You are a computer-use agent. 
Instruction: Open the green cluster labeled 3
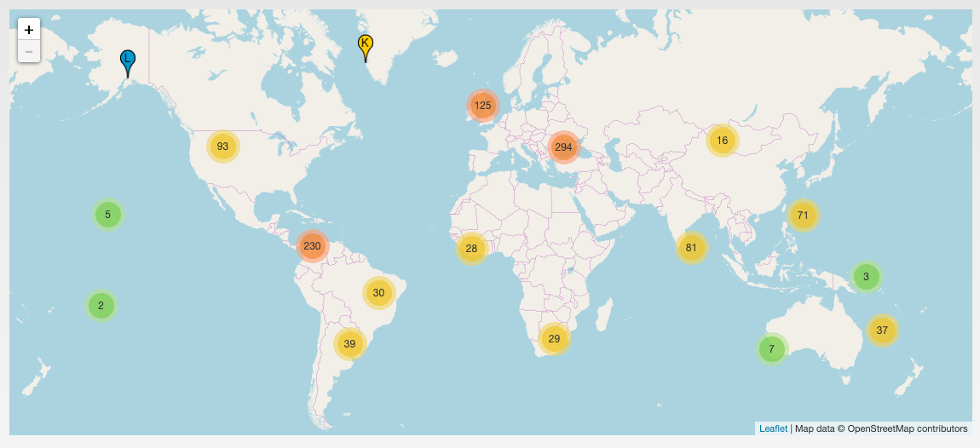[866, 276]
